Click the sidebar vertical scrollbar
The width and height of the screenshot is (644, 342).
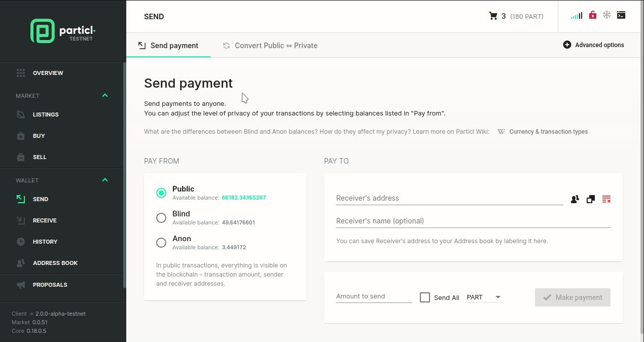[x=125, y=175]
